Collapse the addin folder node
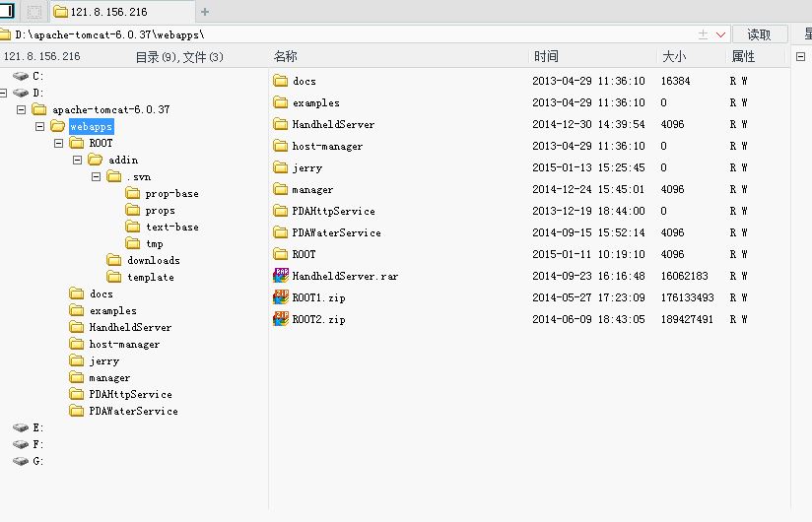This screenshot has height=522, width=812. [77, 160]
